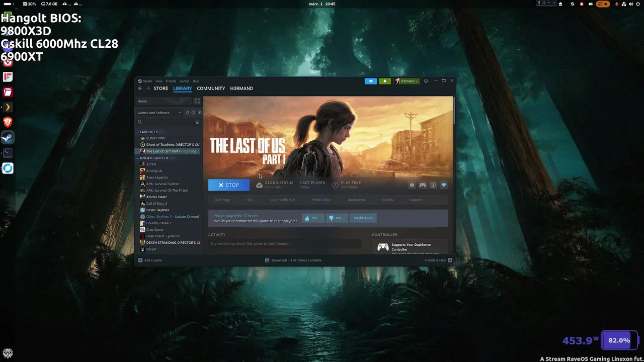Switch to LIBRARY tab
This screenshot has width=644, height=362.
click(183, 88)
